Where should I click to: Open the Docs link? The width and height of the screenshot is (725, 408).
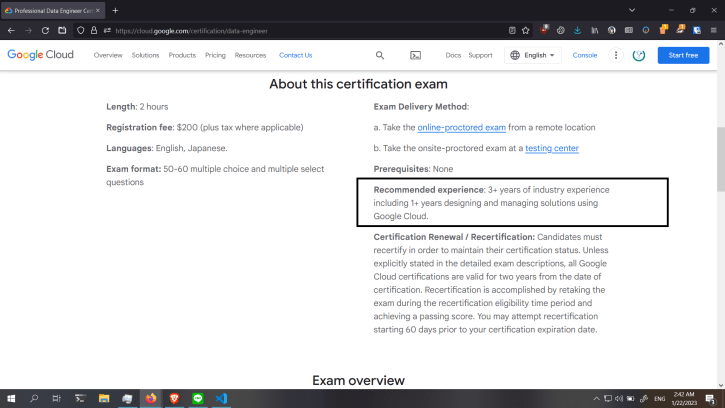point(453,55)
